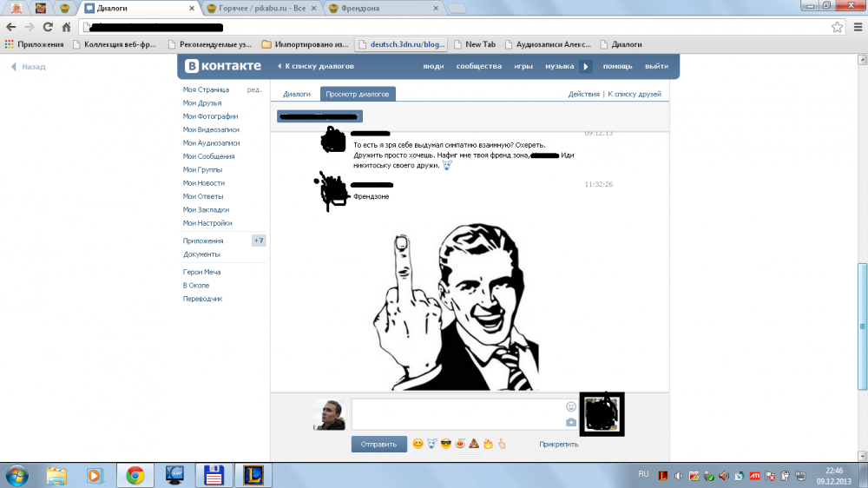Click the VKontakte logo in the header
This screenshot has width=868, height=488.
click(220, 67)
